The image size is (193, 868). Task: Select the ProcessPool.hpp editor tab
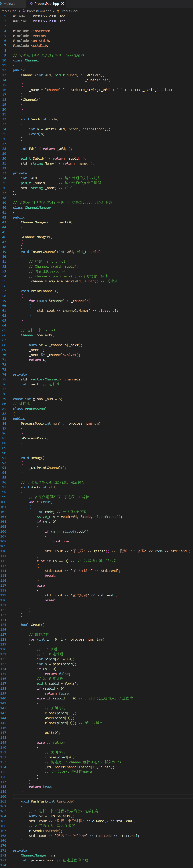(47, 4)
